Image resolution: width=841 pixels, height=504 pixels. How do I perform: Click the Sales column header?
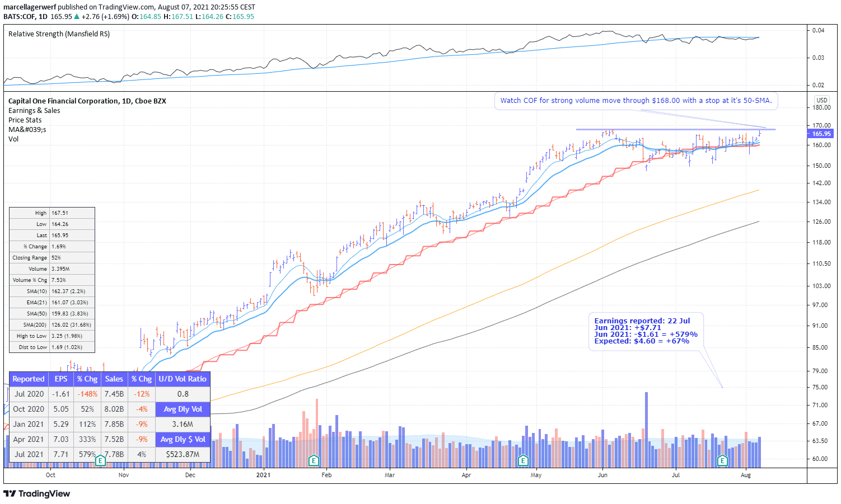114,379
